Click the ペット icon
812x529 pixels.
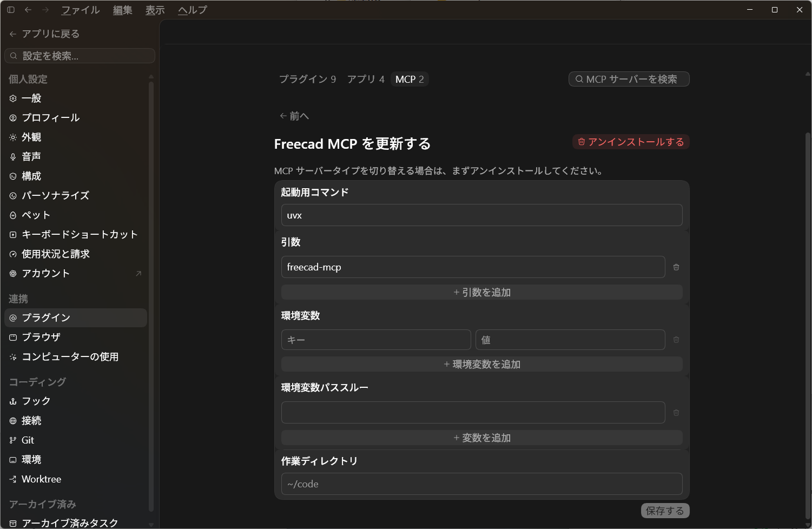13,215
